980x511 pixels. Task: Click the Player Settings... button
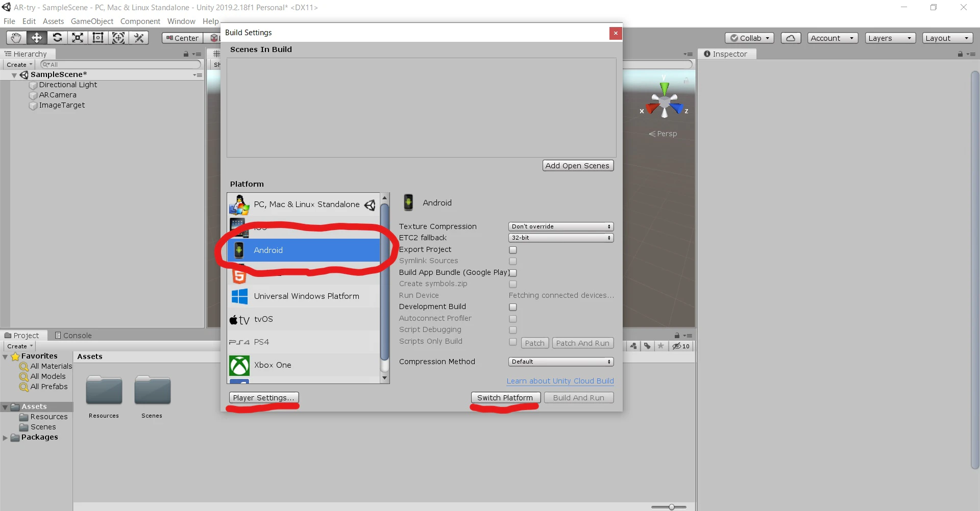[264, 398]
